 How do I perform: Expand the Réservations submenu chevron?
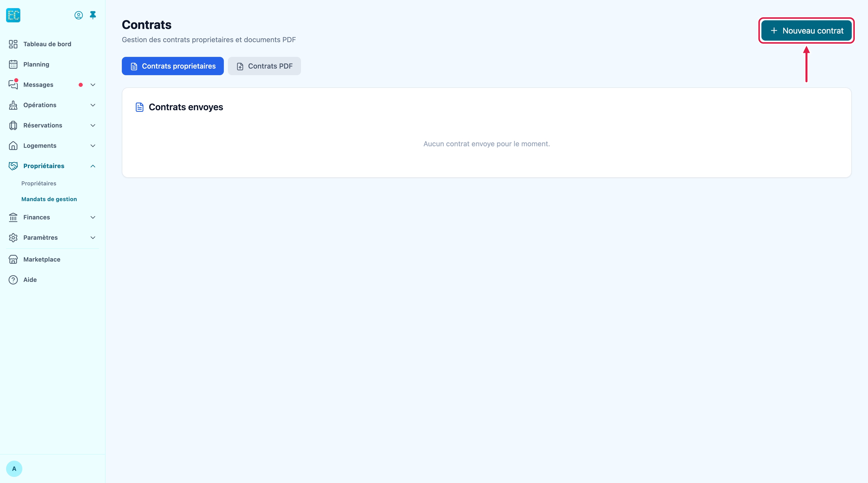pos(93,125)
